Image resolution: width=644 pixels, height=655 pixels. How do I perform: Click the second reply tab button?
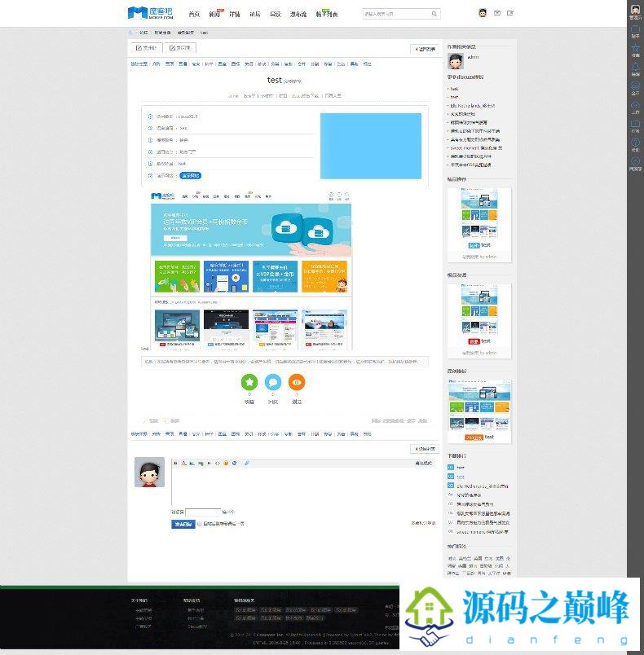(179, 48)
